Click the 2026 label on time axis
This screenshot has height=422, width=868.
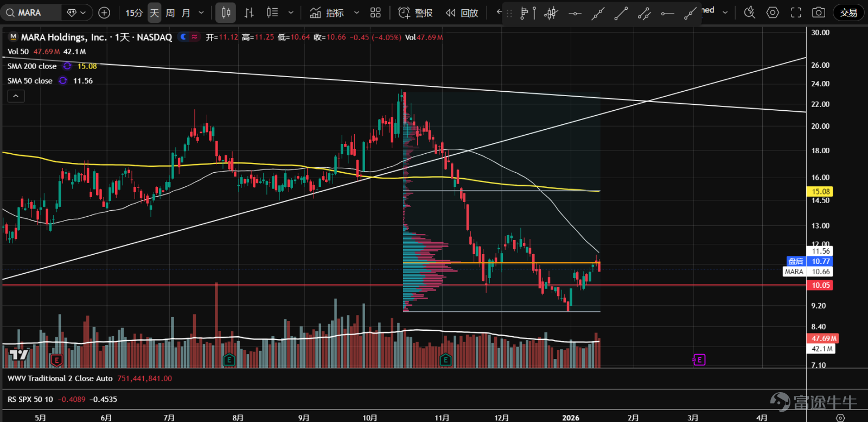[571, 418]
